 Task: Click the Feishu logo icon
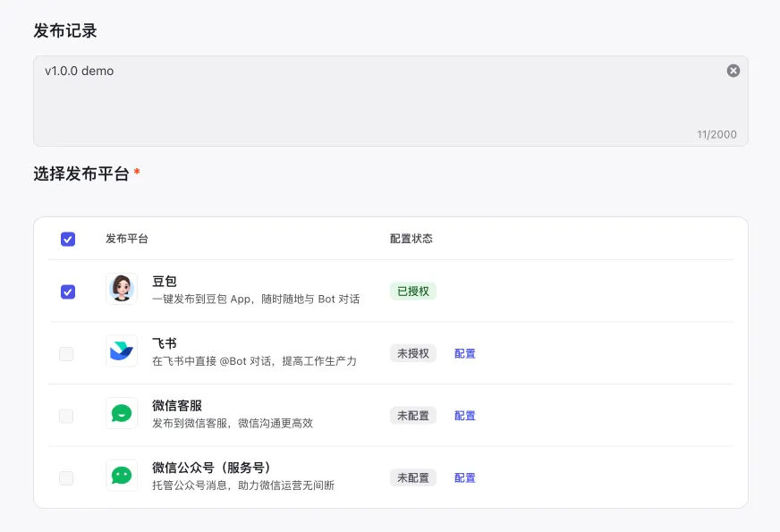pyautogui.click(x=122, y=351)
